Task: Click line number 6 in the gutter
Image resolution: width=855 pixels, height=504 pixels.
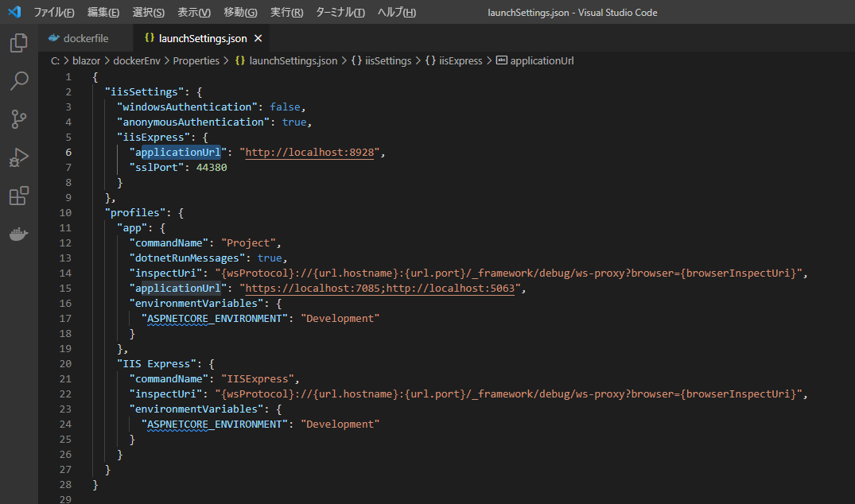Action: (x=68, y=153)
